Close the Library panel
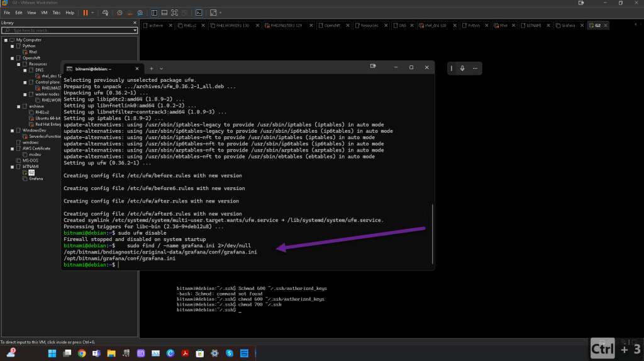Screen dimensions: 644x361 click(x=135, y=23)
